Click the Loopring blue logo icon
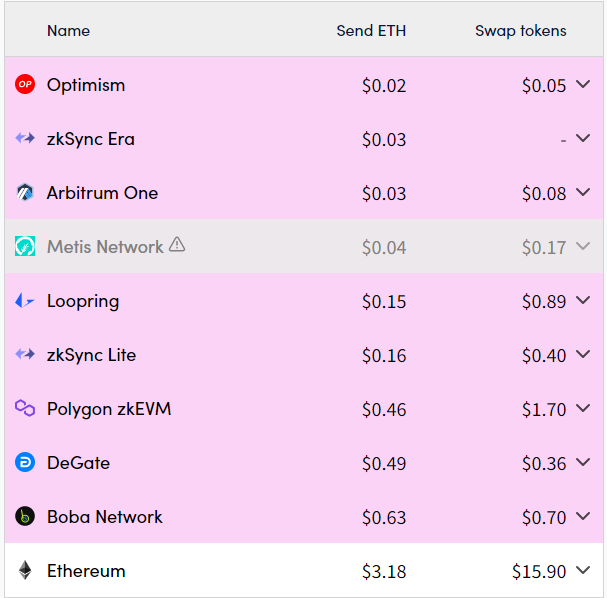This screenshot has height=598, width=607. point(24,300)
